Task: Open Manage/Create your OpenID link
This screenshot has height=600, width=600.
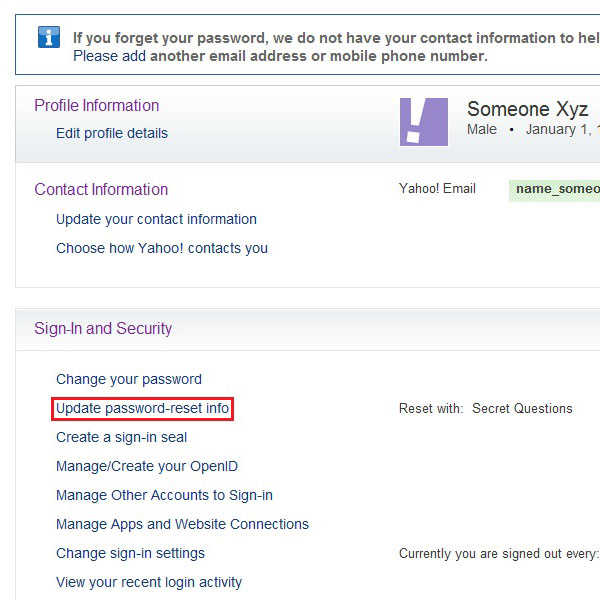Action: point(147,466)
